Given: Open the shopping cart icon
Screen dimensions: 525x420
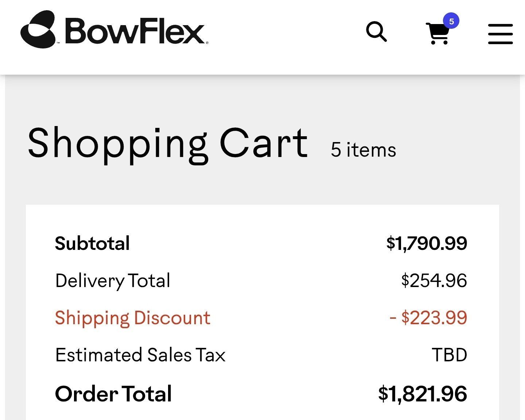Looking at the screenshot, I should [437, 34].
